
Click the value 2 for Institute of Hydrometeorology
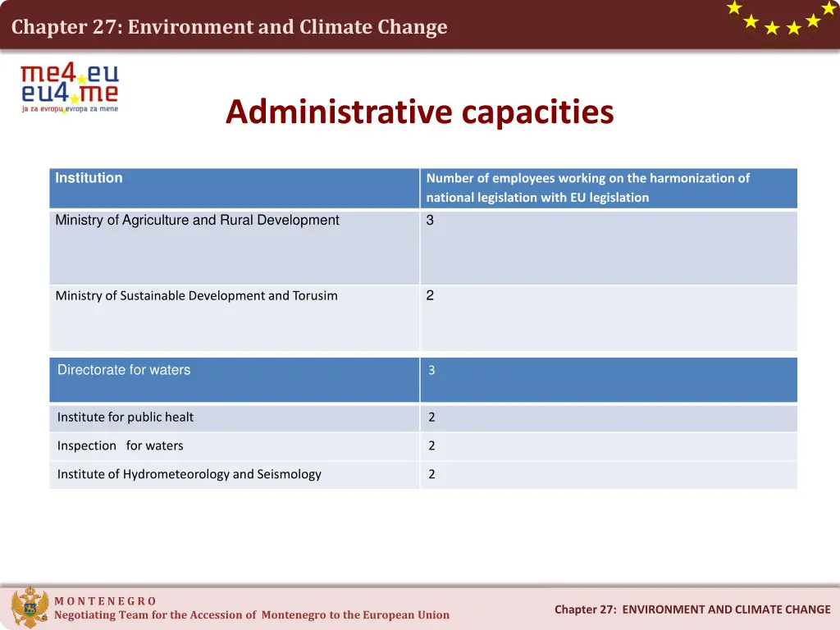[431, 474]
